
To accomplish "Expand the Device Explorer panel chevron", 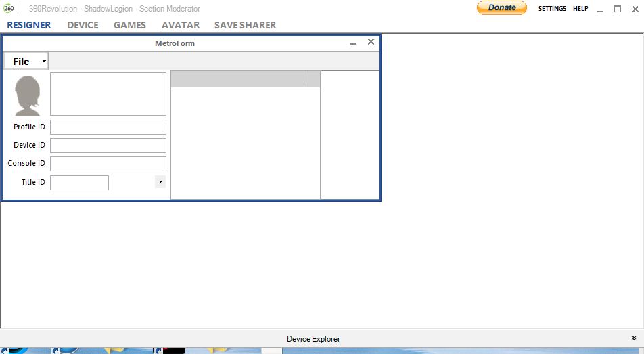I will click(x=634, y=338).
